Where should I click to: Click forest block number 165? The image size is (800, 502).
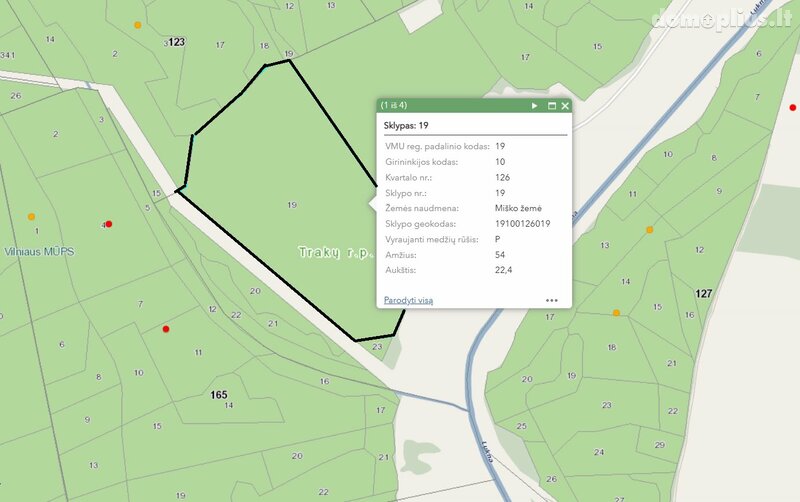point(219,395)
